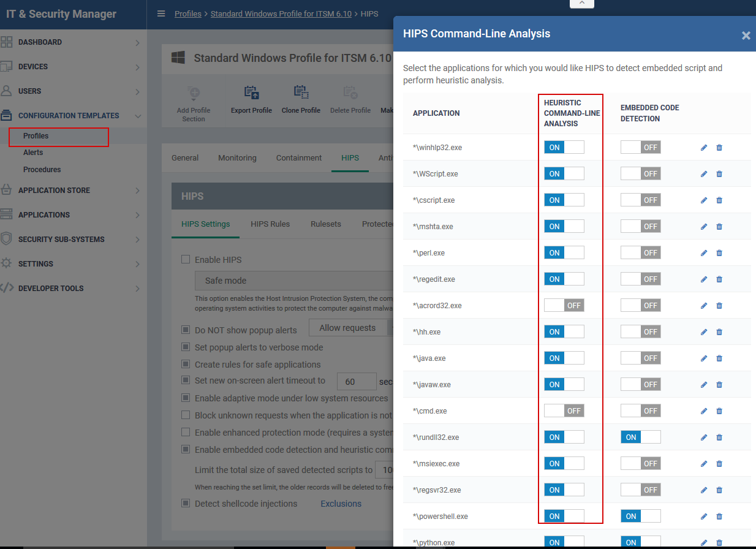Delete the *\powershell.exe entry

pos(719,517)
